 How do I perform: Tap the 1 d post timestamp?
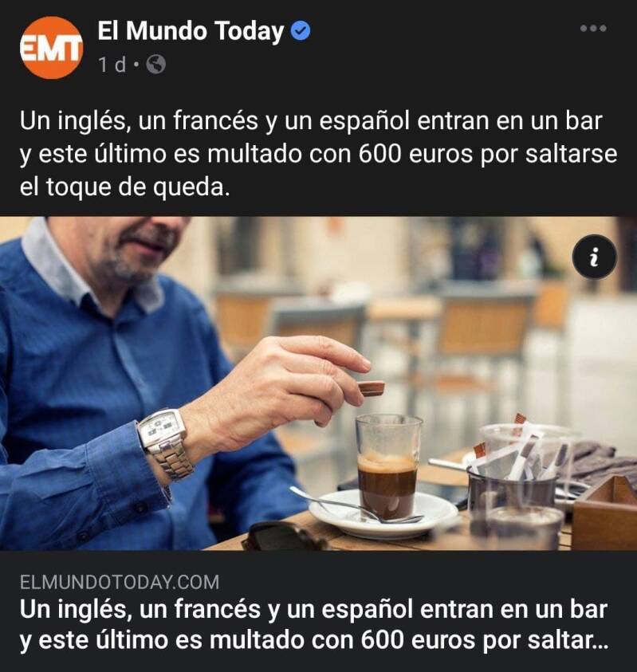[x=112, y=65]
